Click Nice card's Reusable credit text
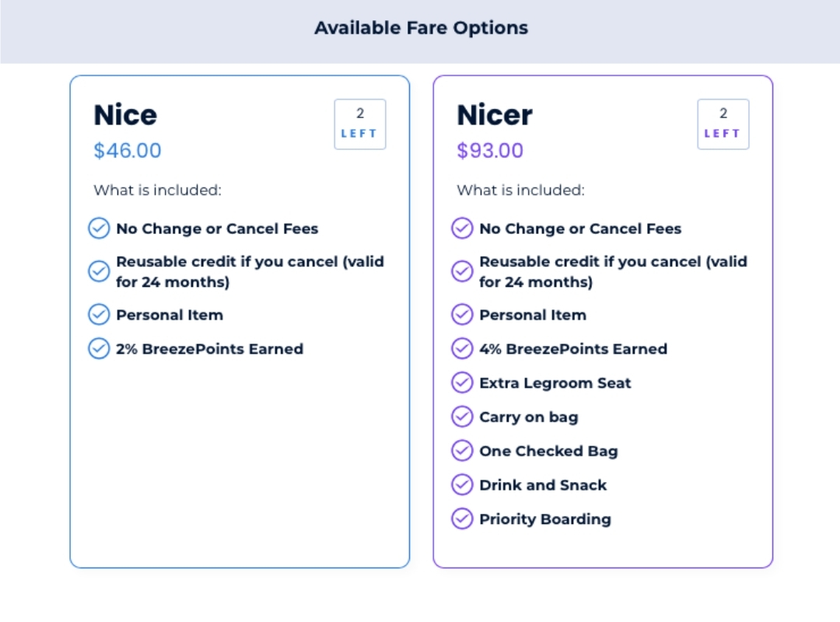This screenshot has width=840, height=622. pyautogui.click(x=250, y=271)
